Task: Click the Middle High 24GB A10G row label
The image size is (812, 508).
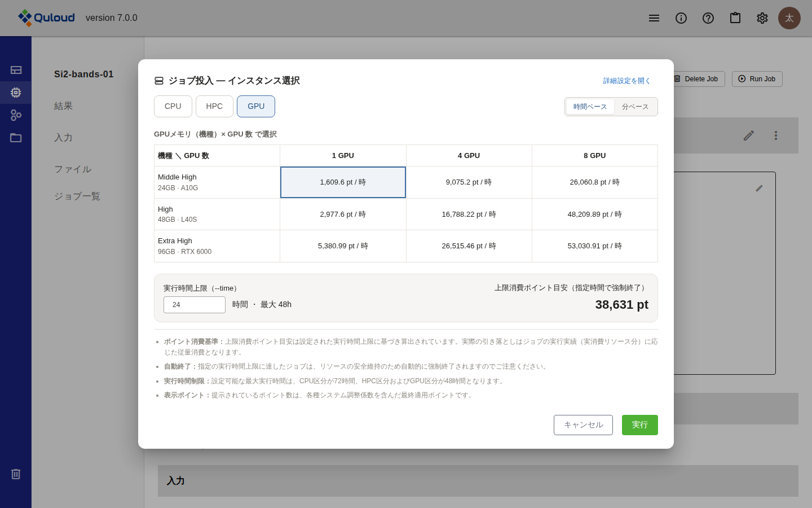Action: (x=217, y=182)
